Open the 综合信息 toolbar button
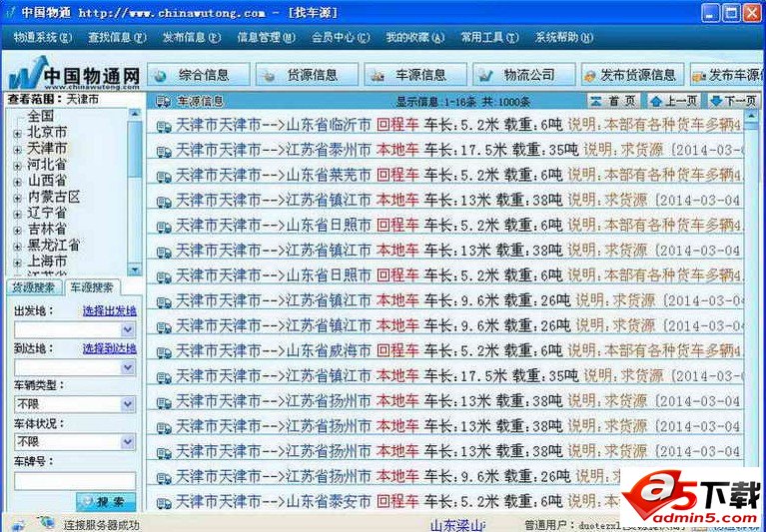This screenshot has height=532, width=766. (x=199, y=75)
